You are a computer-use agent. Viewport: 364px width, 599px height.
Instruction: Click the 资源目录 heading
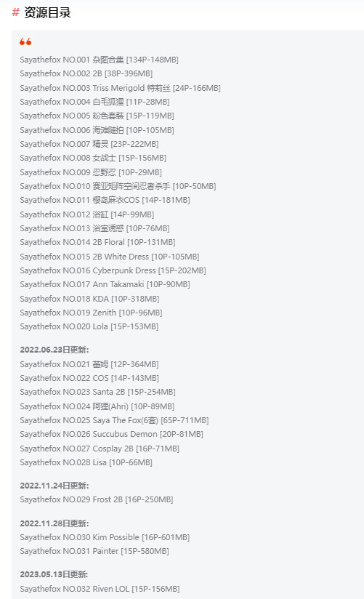coord(47,12)
